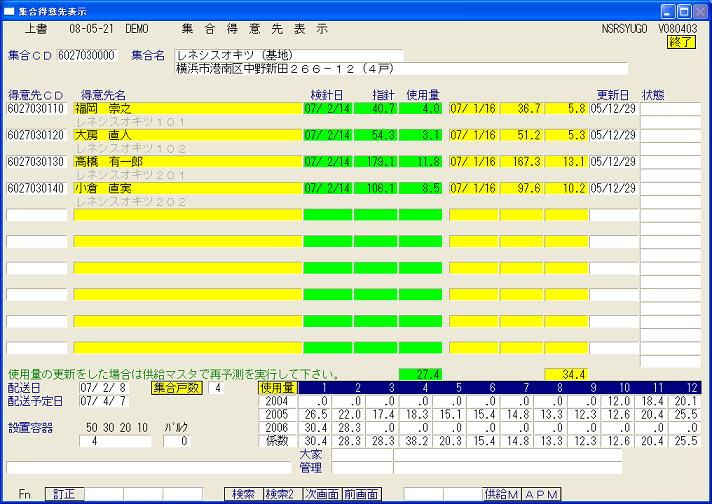Select customer name 福岡 崇之
Image resolution: width=712 pixels, height=504 pixels.
click(188, 109)
